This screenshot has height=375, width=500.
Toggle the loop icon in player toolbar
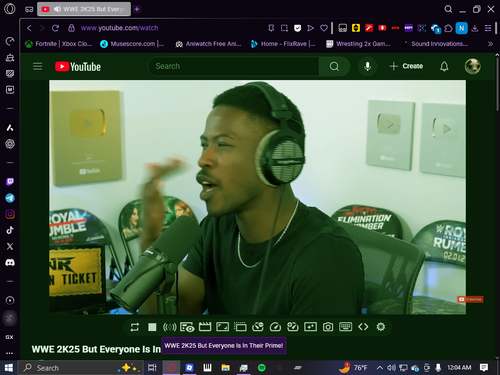point(135,327)
